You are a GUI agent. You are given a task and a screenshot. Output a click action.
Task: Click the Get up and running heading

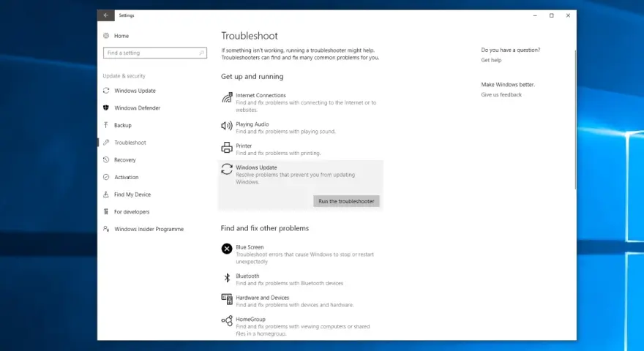(x=252, y=76)
